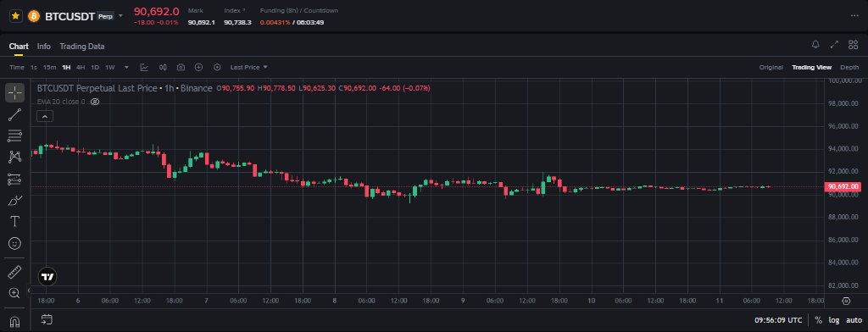Toggle log scale mode

[834, 320]
